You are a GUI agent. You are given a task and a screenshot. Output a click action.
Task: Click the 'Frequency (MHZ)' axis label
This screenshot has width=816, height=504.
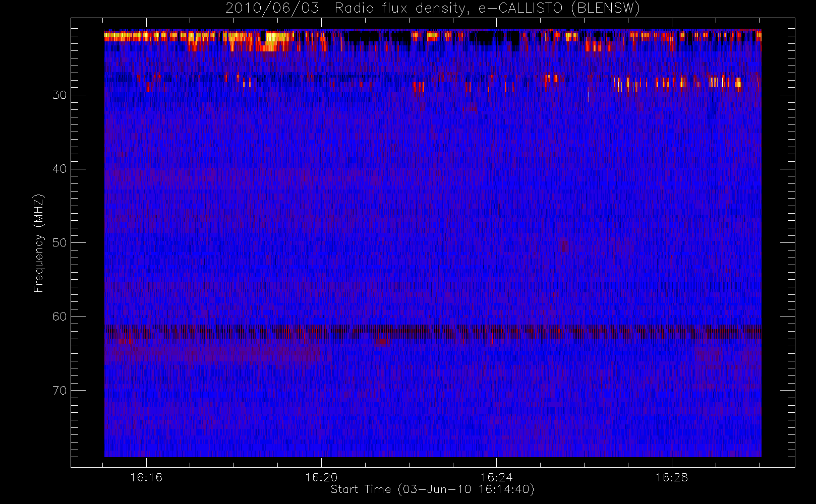click(x=38, y=243)
